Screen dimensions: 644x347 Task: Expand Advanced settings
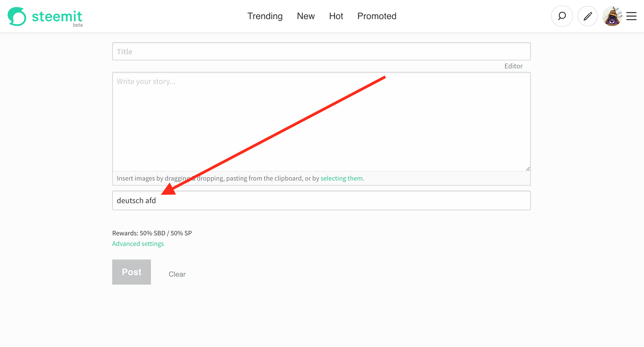pyautogui.click(x=138, y=244)
